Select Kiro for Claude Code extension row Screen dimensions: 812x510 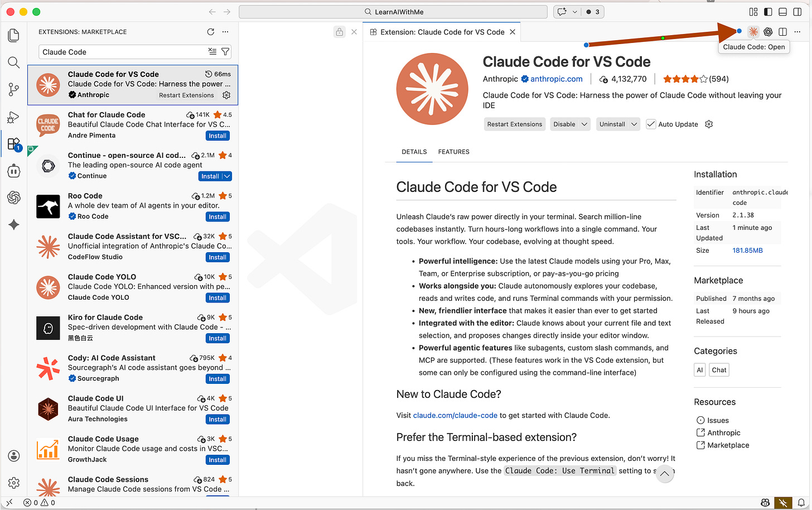[133, 328]
